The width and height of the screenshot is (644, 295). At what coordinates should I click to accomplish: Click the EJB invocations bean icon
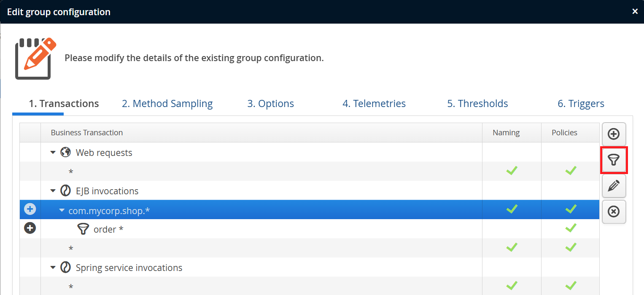point(65,191)
